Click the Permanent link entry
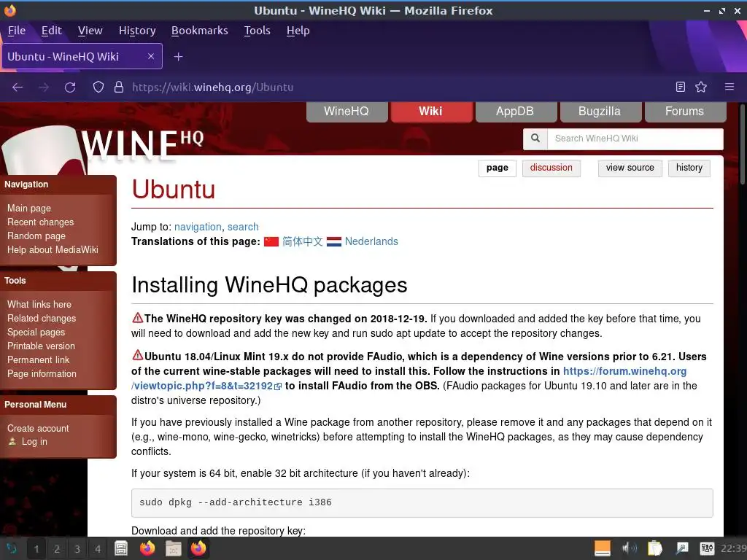This screenshot has height=560, width=747. coord(38,359)
